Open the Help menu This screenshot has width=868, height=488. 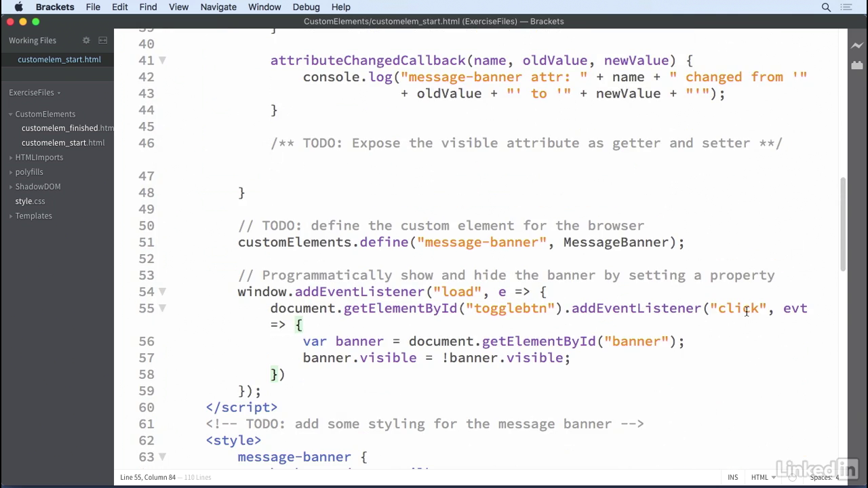click(x=340, y=7)
